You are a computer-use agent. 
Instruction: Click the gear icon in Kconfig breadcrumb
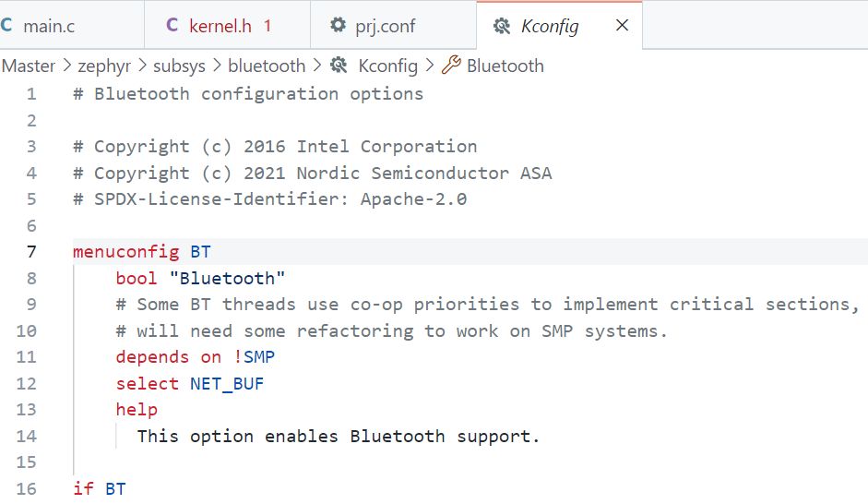(339, 66)
